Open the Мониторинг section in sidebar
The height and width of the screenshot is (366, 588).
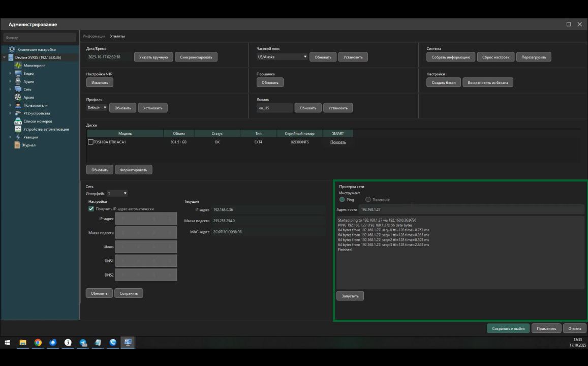coord(34,66)
